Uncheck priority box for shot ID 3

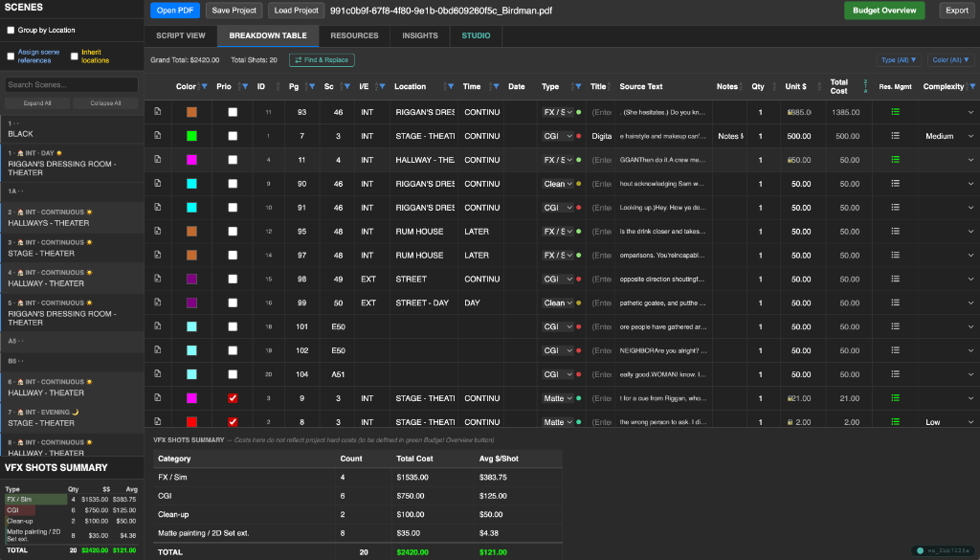pos(233,398)
